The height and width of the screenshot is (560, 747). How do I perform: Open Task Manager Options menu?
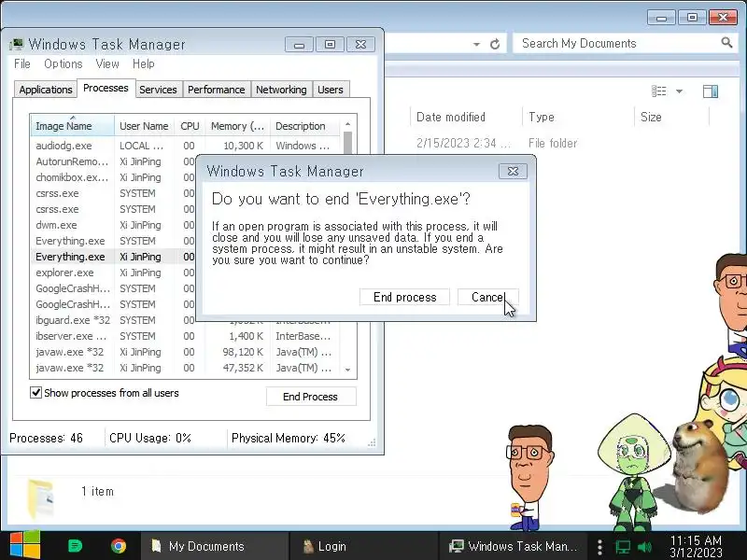pyautogui.click(x=63, y=63)
